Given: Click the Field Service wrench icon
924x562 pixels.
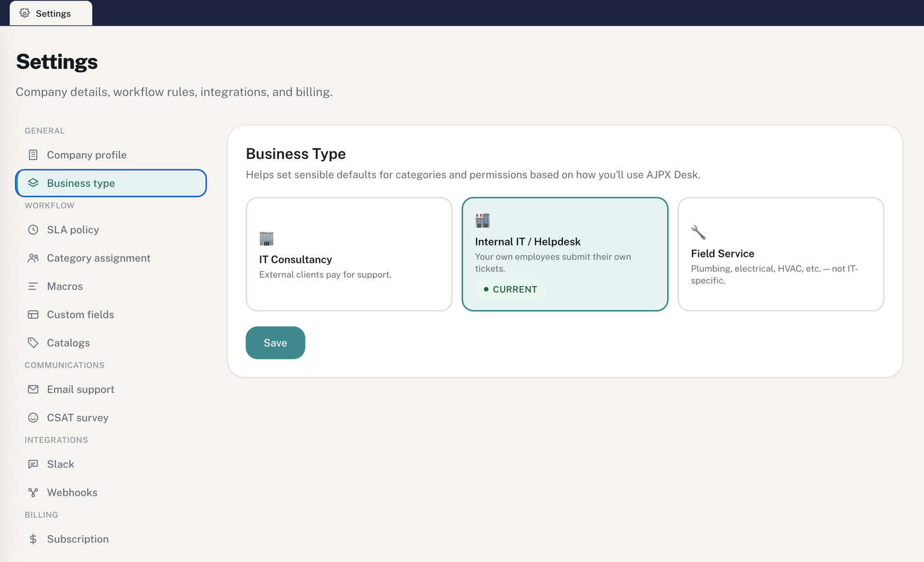Looking at the screenshot, I should click(698, 232).
